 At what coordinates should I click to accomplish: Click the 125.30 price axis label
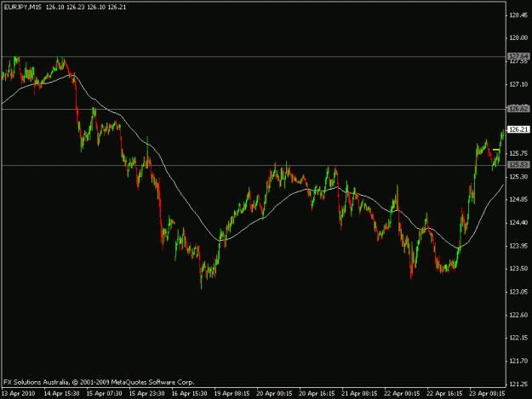[x=518, y=177]
